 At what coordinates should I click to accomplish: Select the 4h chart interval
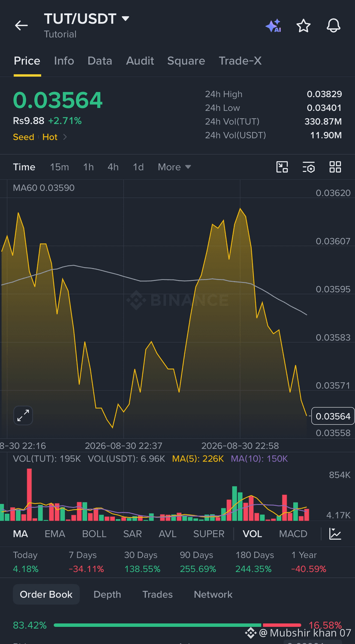coord(113,167)
